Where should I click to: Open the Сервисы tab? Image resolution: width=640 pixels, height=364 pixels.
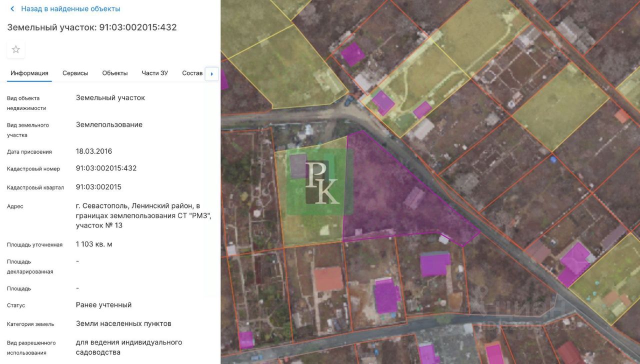point(75,73)
